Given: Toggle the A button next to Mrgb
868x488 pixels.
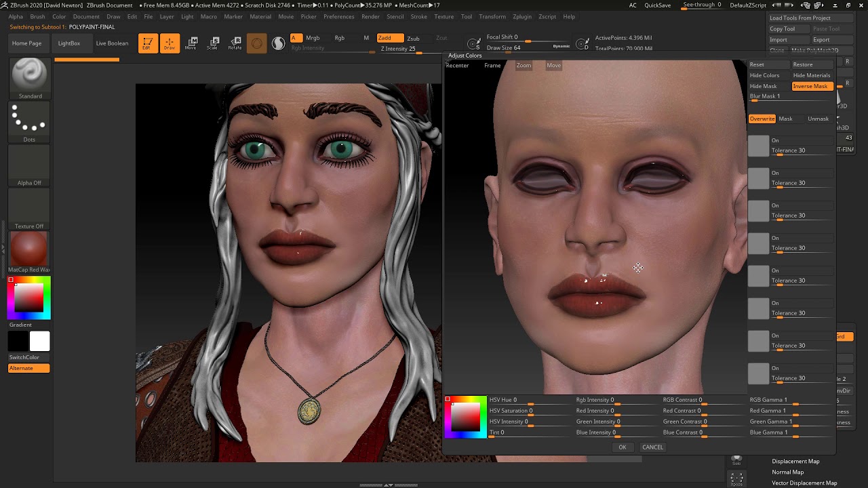Looking at the screenshot, I should click(x=296, y=38).
